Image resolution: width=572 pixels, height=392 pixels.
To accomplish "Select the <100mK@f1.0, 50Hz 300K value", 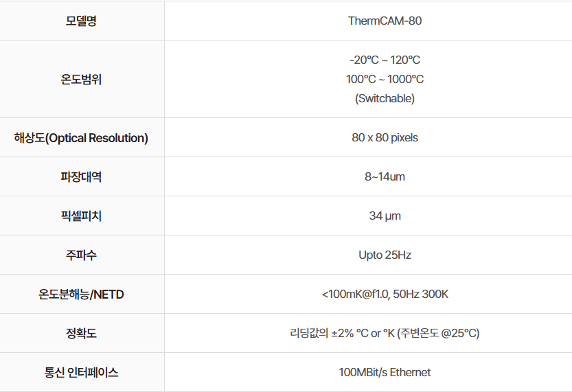I will coord(385,295).
